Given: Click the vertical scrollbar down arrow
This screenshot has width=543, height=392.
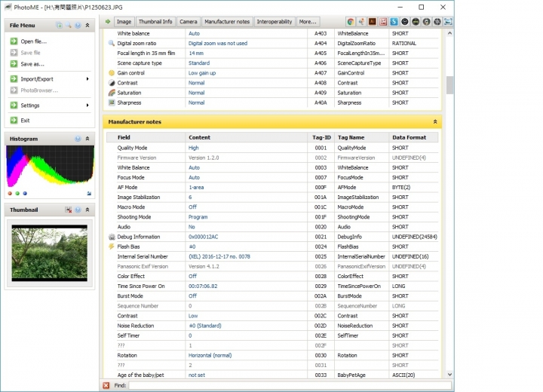Looking at the screenshot, I should 449,375.
